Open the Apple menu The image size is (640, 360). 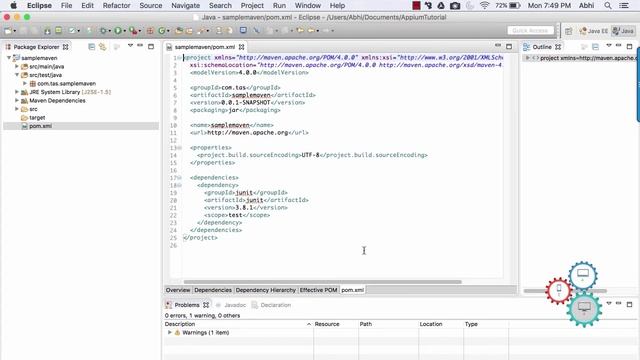[x=13, y=6]
